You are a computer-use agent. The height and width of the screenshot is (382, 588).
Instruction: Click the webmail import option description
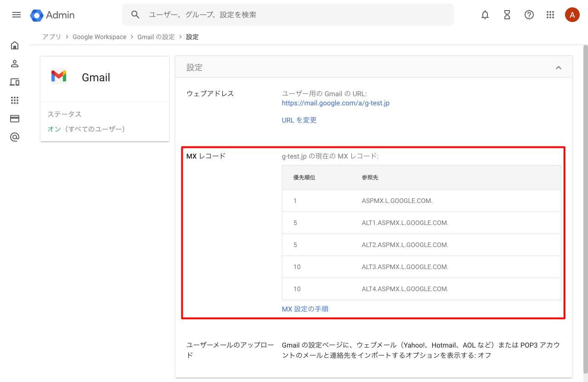[421, 350]
